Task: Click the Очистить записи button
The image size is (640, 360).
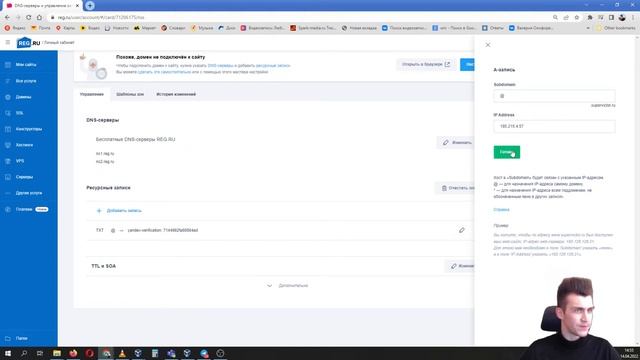Action: [x=456, y=188]
